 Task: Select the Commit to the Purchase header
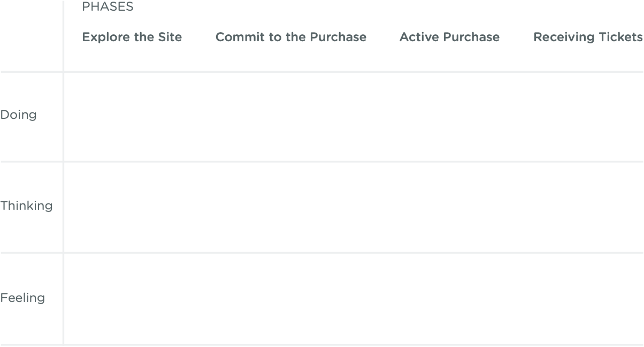pos(290,37)
